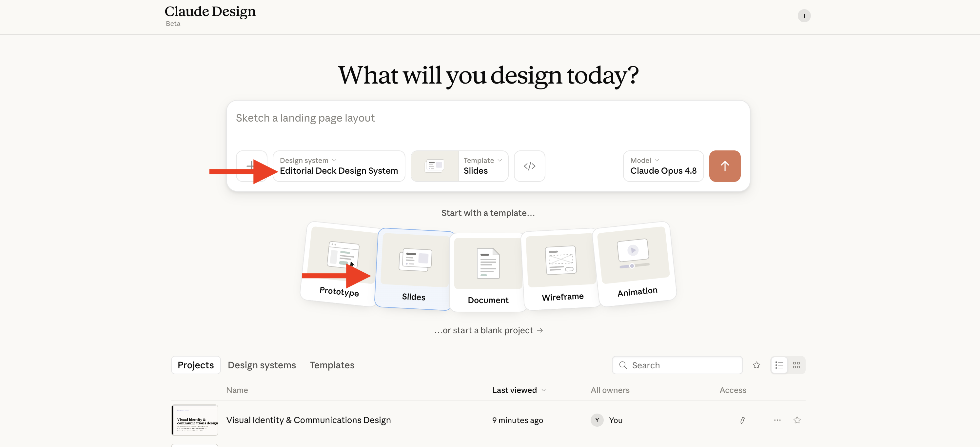Switch to grid view layout
The width and height of the screenshot is (980, 447).
pos(796,365)
